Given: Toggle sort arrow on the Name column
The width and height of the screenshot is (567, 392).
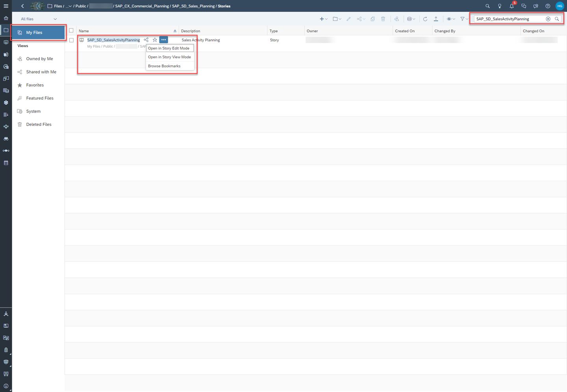Looking at the screenshot, I should click(175, 31).
